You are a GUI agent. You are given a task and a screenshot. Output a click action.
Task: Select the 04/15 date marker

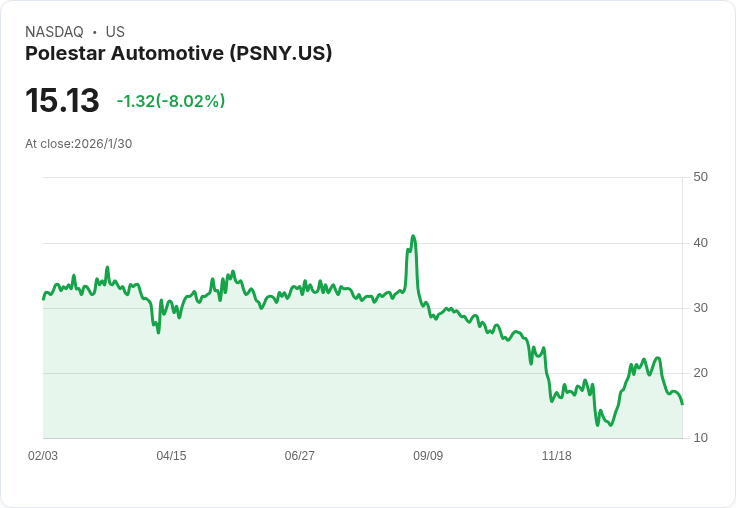[171, 456]
